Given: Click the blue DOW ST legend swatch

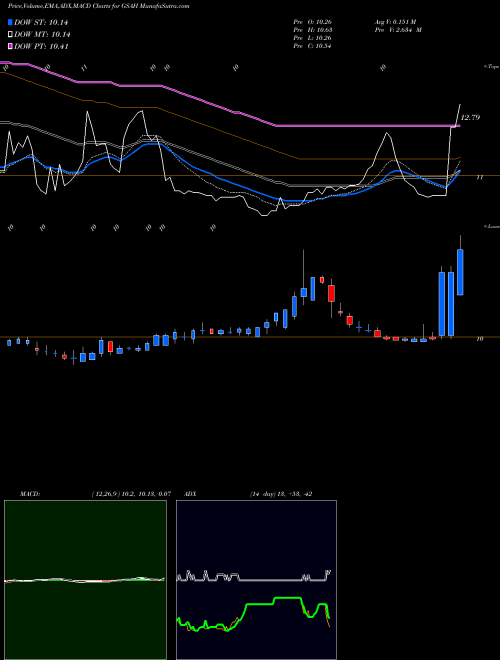Looking at the screenshot, I should [11, 22].
